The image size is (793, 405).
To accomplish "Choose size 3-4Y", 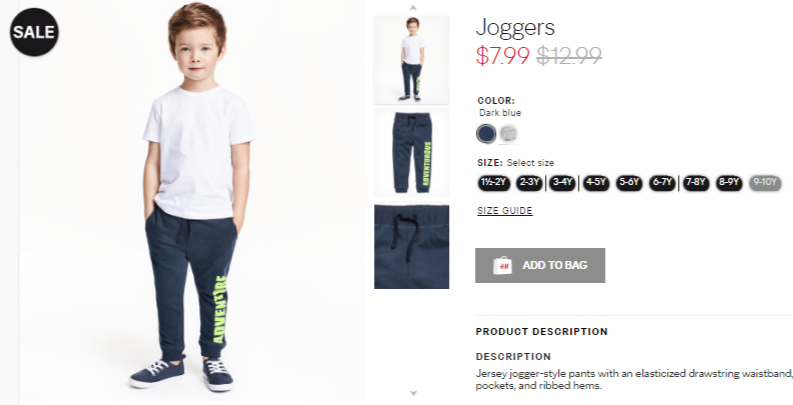I will pos(562,183).
